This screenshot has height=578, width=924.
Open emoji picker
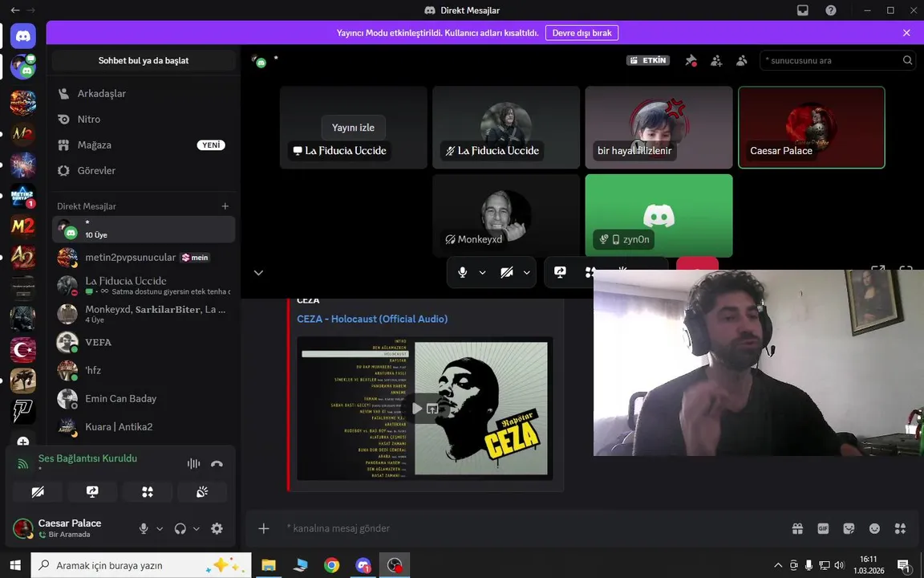coord(874,528)
